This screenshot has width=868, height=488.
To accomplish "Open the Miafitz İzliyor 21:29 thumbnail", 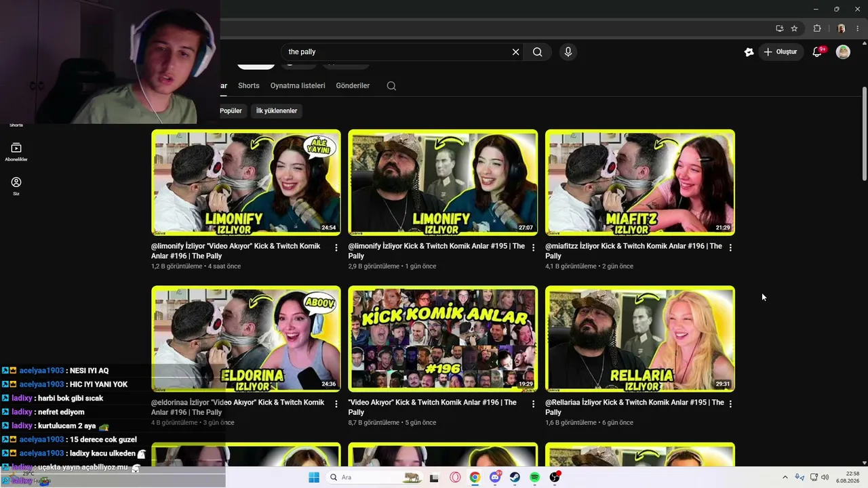I will tap(640, 182).
